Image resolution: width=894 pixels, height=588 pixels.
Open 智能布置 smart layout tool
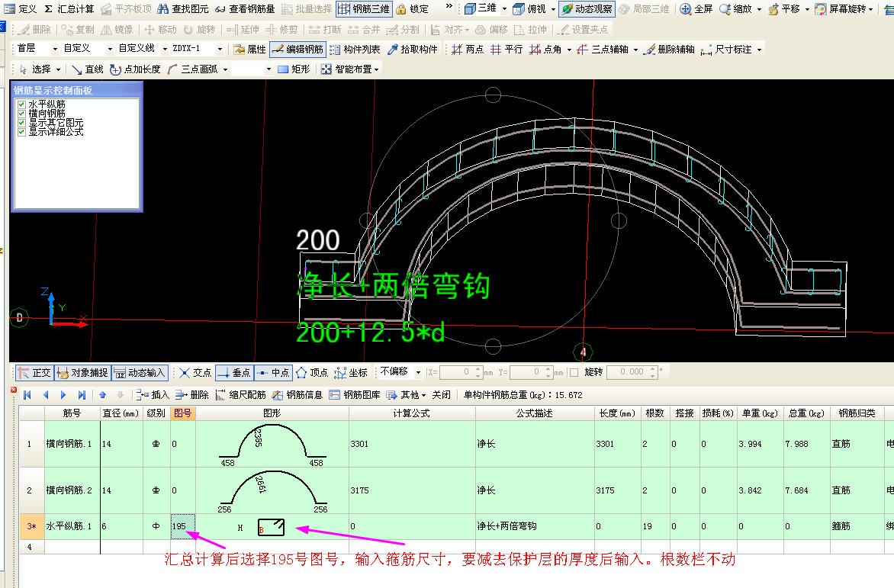pos(350,69)
